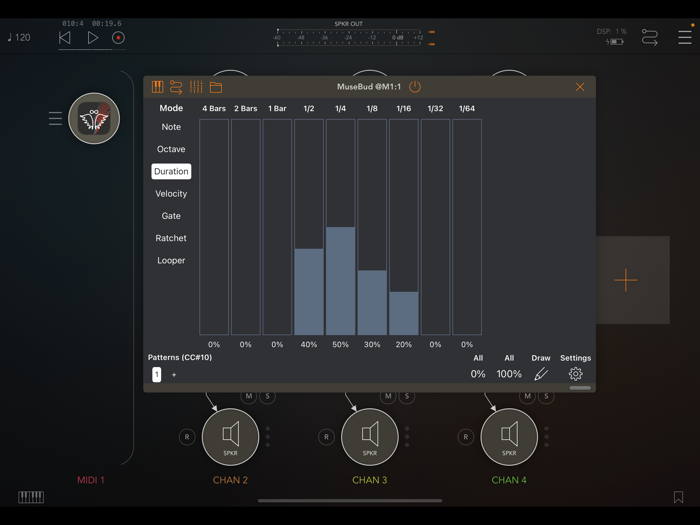This screenshot has width=700, height=525.
Task: Solo CHAN 2 with the S button
Action: [267, 396]
